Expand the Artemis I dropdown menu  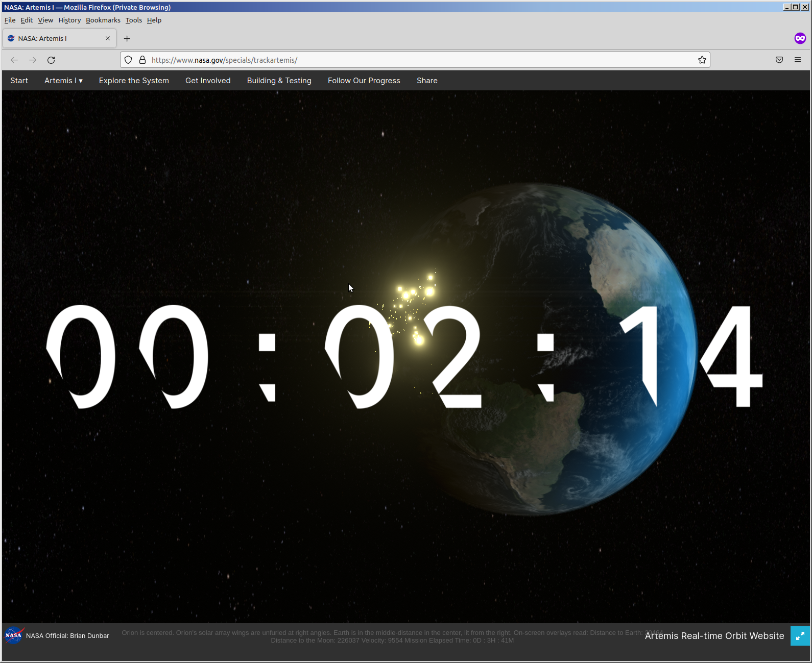point(63,81)
